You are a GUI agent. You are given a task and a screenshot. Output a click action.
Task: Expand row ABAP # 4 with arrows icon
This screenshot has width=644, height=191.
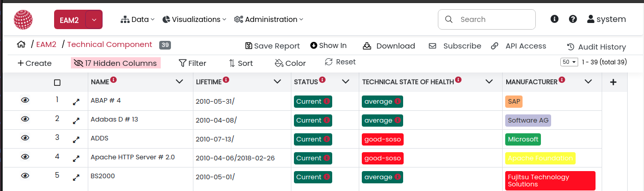tap(76, 102)
